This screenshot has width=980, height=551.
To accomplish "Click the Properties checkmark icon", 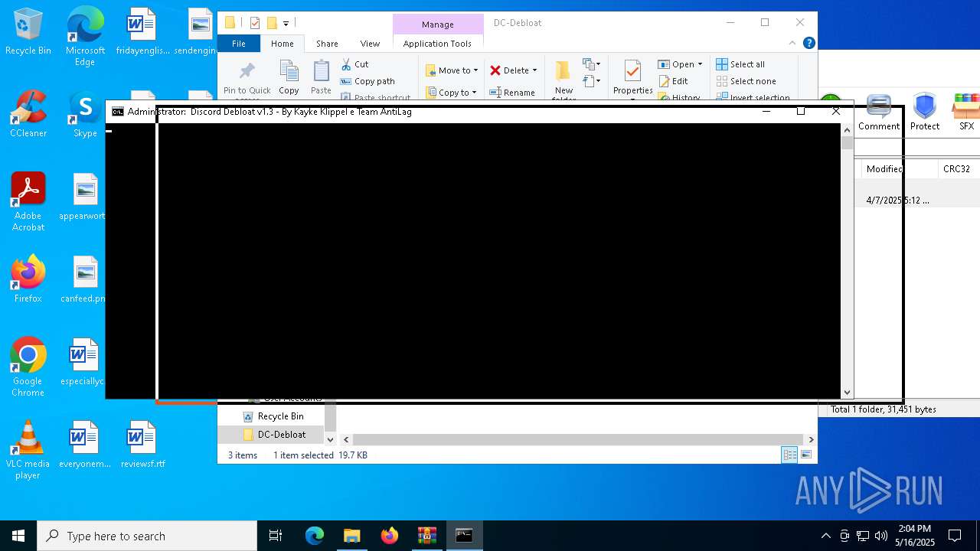I will pyautogui.click(x=632, y=71).
